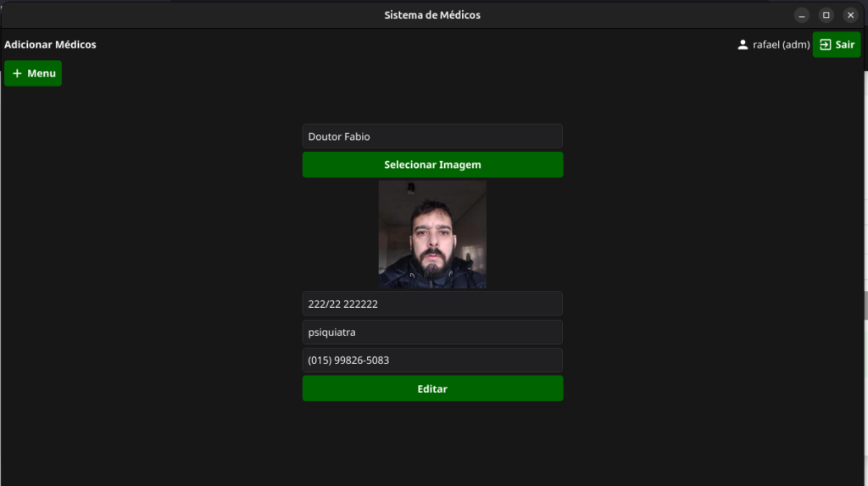Close the Sistema de Médicos window
The height and width of the screenshot is (486, 868).
(x=850, y=15)
